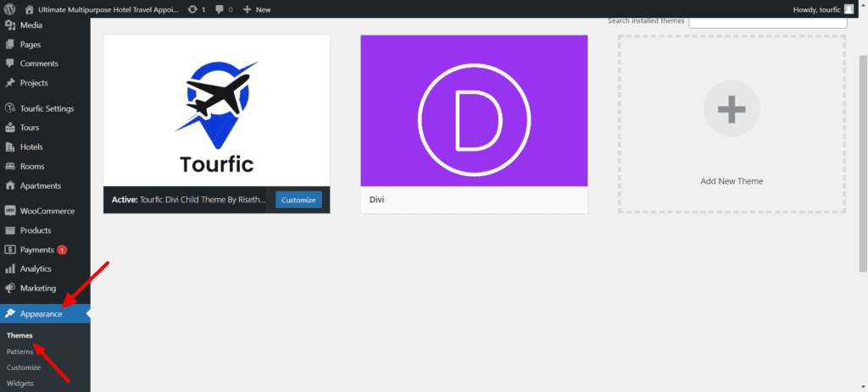
Task: Click the Search installed themes field
Action: pos(768,21)
